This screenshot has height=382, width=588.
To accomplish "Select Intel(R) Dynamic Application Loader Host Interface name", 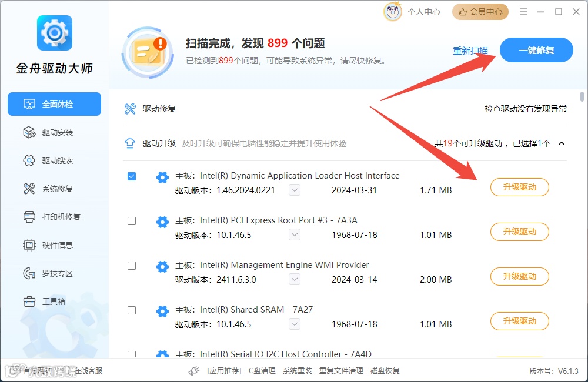I will point(300,176).
